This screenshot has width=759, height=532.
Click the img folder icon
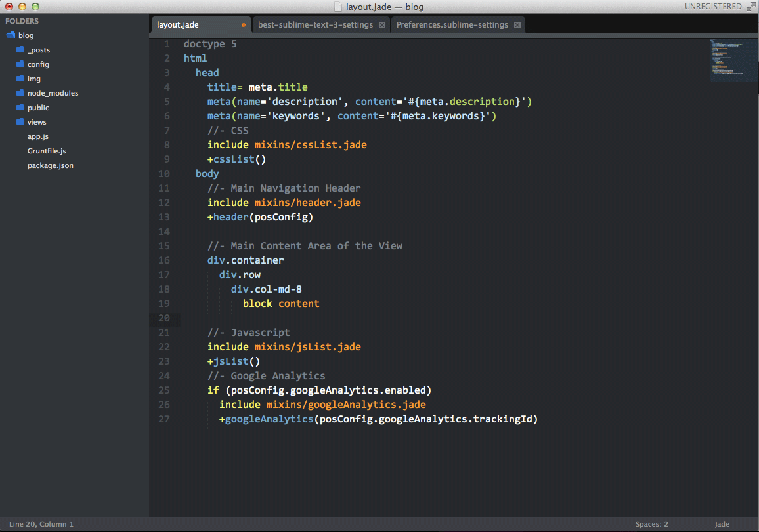point(20,79)
